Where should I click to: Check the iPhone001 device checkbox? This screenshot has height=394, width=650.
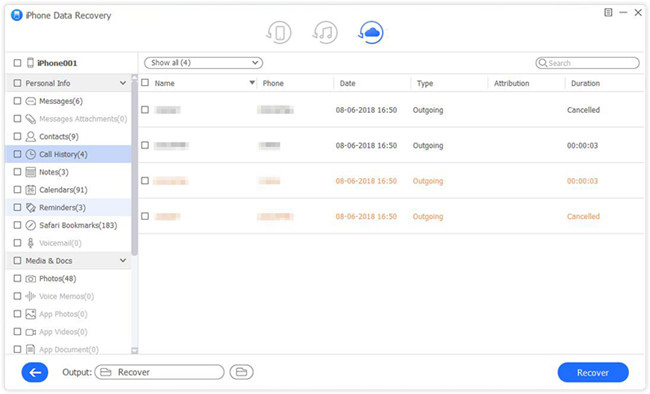(17, 63)
